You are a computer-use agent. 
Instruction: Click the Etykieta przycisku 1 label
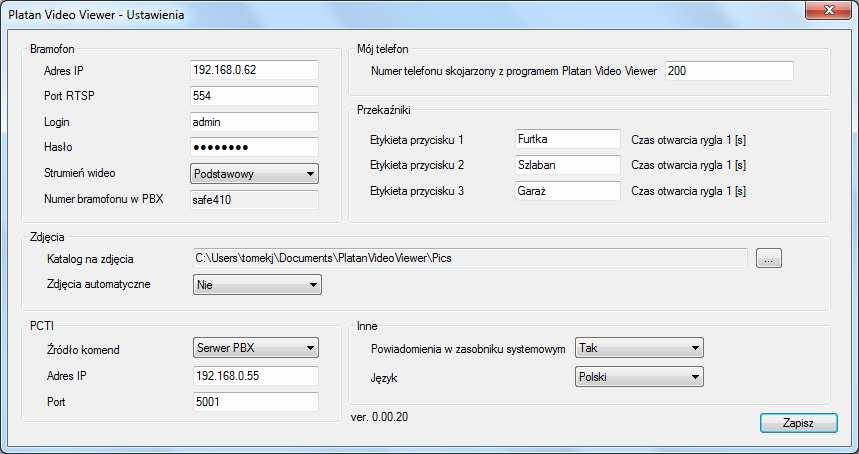(417, 140)
